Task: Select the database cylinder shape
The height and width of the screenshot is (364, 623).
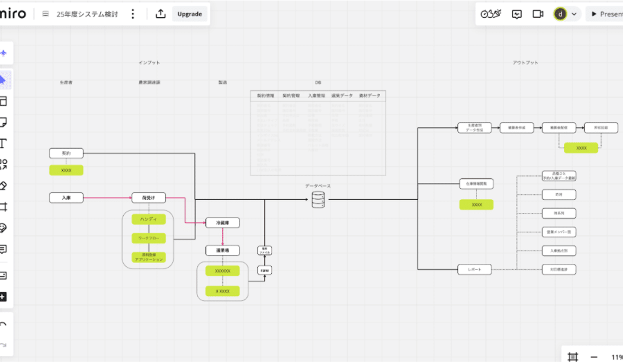Action: click(x=318, y=200)
